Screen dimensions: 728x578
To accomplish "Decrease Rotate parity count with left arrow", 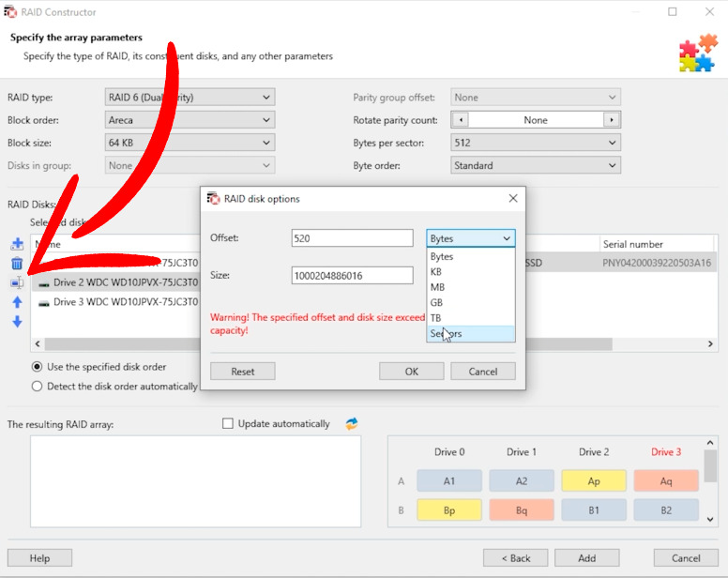I will [x=460, y=120].
